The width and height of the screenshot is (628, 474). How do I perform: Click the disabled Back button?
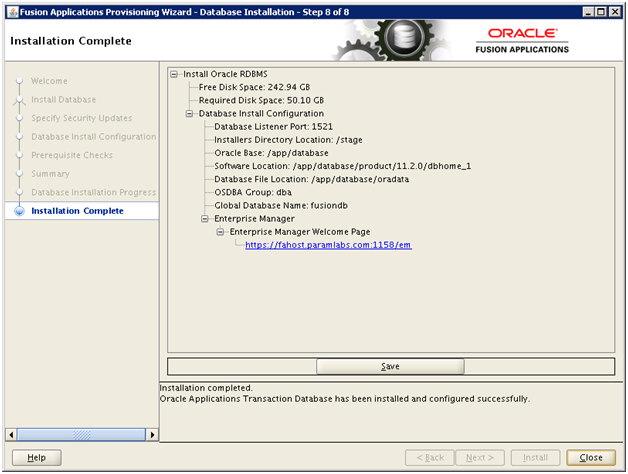[x=430, y=458]
